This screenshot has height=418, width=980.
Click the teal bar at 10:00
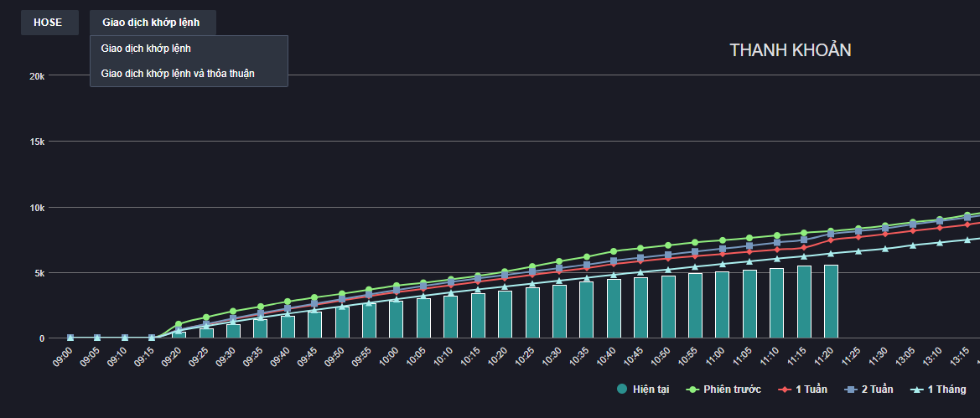396,319
